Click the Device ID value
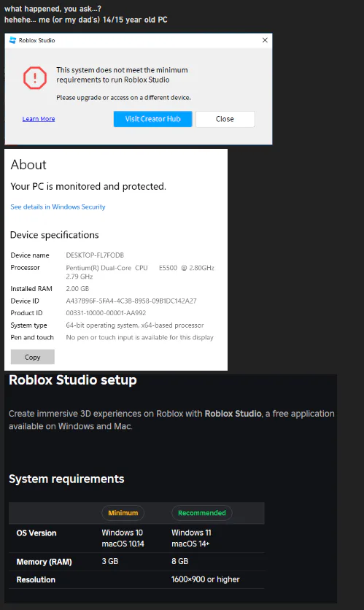The image size is (364, 610). point(131,301)
